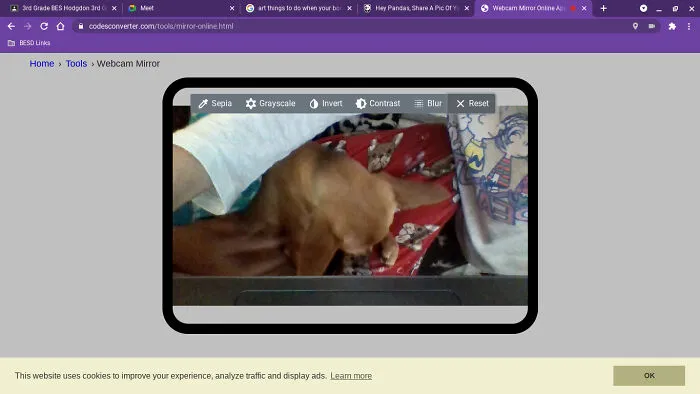Screen dimensions: 700x394
Task: Close the 3rd Grade BES Hodgdon tab
Action: 114,8
